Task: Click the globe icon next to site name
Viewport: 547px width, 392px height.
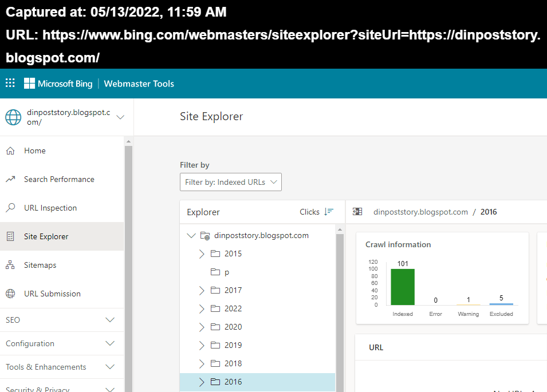Action: (x=13, y=117)
